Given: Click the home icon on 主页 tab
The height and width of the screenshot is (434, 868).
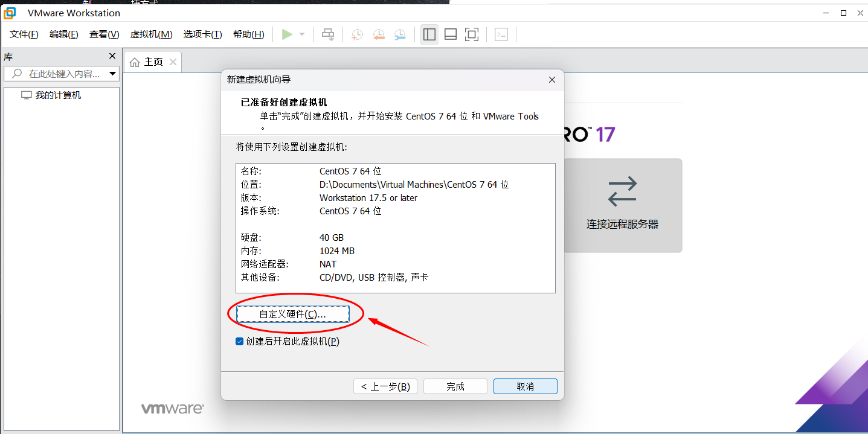Looking at the screenshot, I should click(135, 62).
